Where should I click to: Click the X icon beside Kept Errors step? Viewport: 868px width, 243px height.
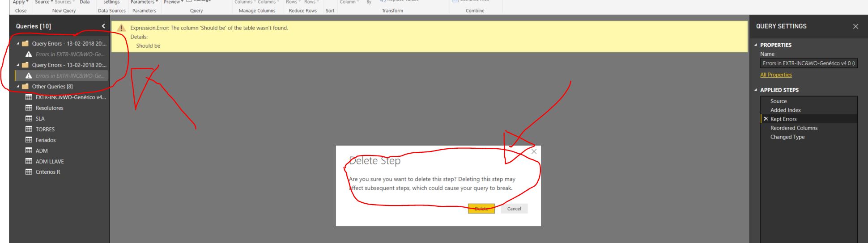tap(766, 119)
